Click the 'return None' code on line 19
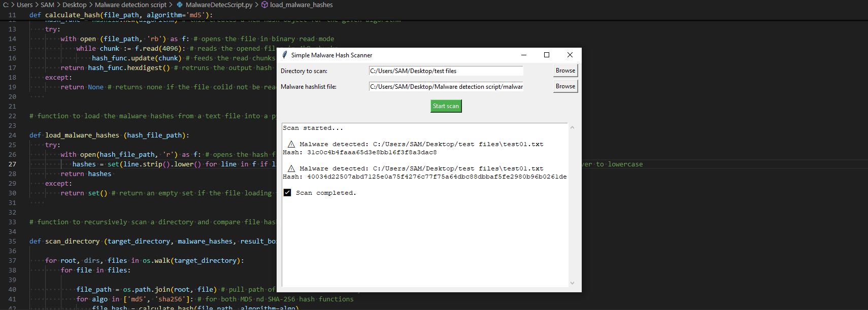The height and width of the screenshot is (310, 868). click(x=82, y=87)
